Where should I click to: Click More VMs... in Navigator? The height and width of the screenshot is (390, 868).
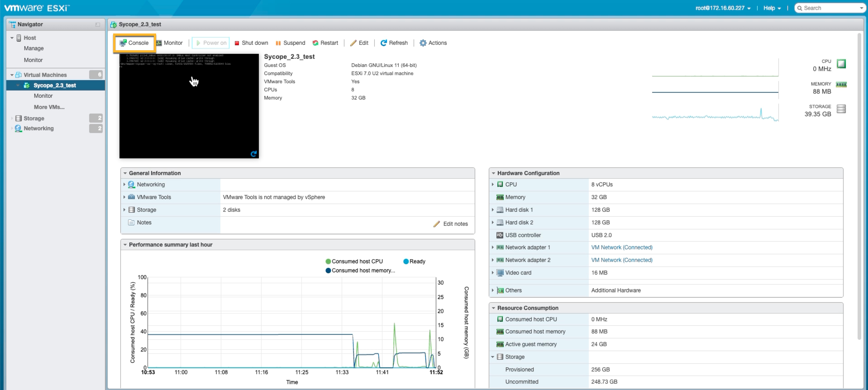tap(49, 107)
